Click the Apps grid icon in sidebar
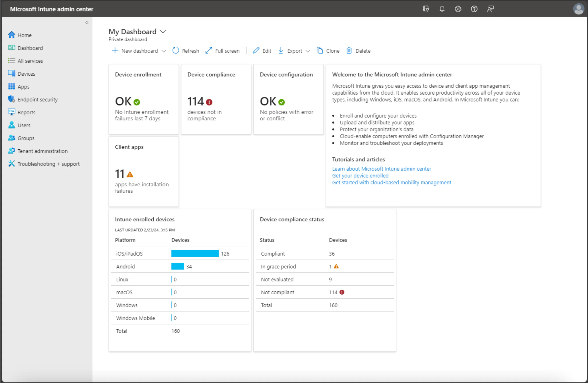Image resolution: width=588 pixels, height=383 pixels. coord(12,86)
